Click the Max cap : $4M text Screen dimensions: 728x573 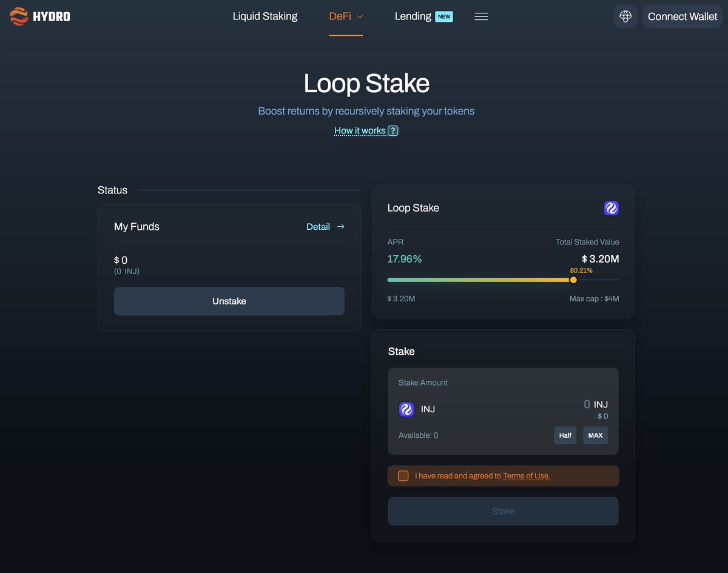click(x=595, y=299)
